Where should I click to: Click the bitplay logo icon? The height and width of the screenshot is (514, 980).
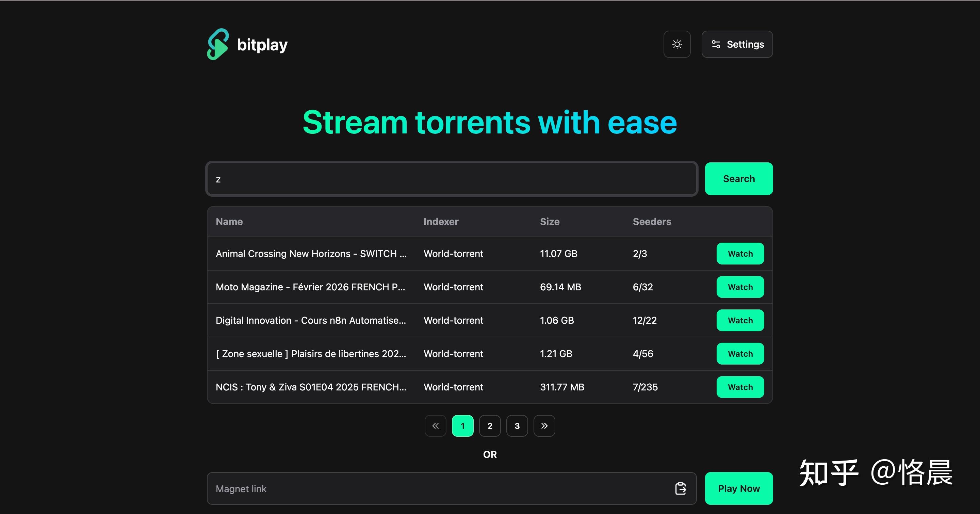click(x=218, y=45)
